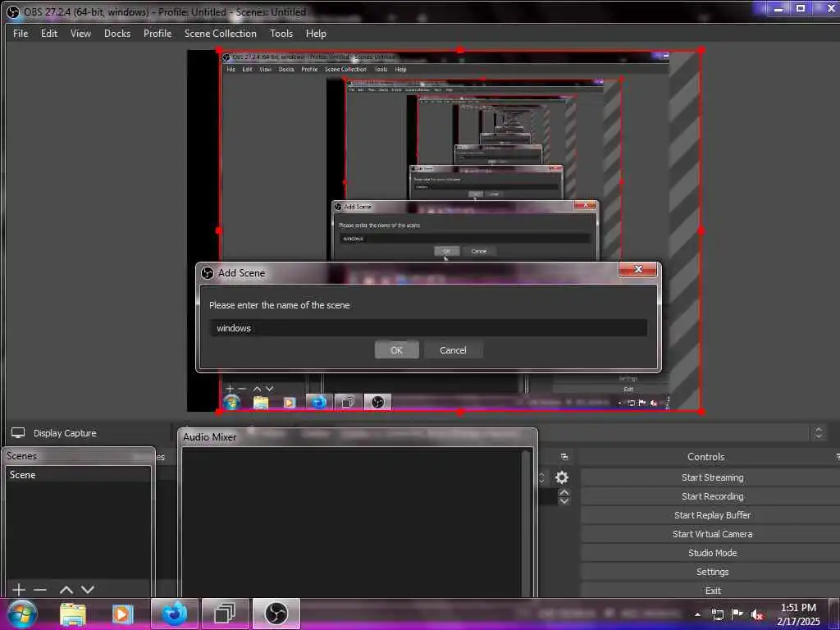
Task: Move scene down with down arrow
Action: coord(88,589)
